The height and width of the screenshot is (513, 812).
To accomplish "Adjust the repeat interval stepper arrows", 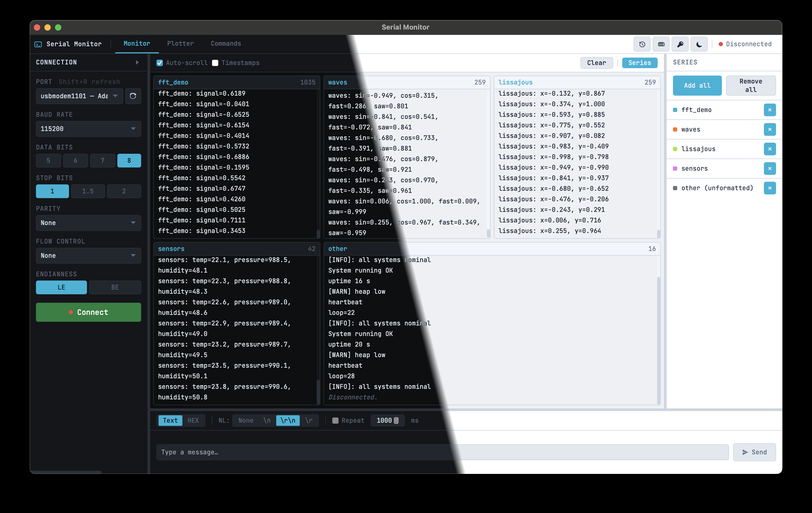I will coord(396,421).
